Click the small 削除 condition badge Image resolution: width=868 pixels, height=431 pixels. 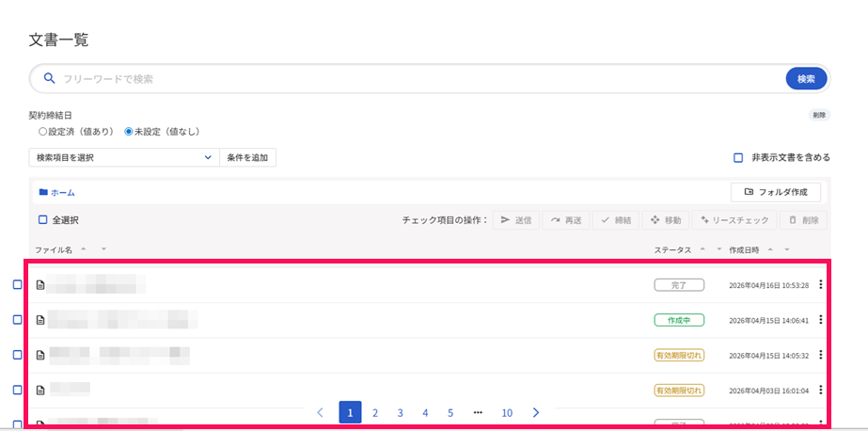tap(819, 115)
